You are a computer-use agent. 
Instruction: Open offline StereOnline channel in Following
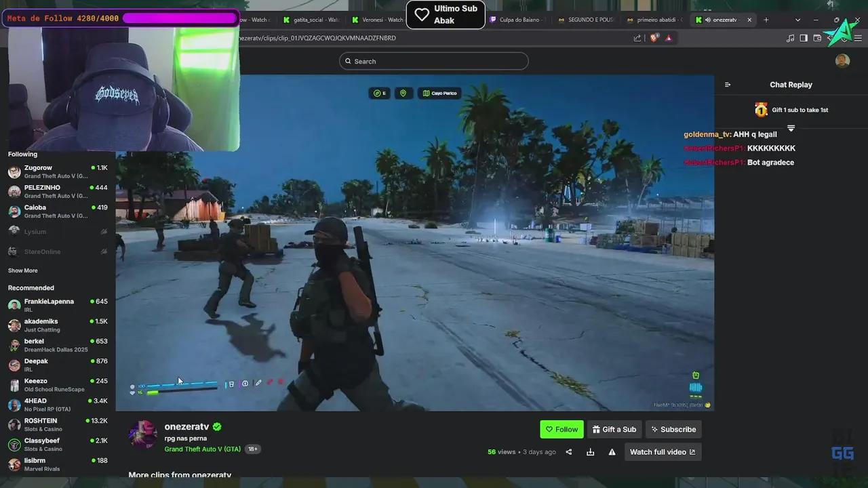58,251
